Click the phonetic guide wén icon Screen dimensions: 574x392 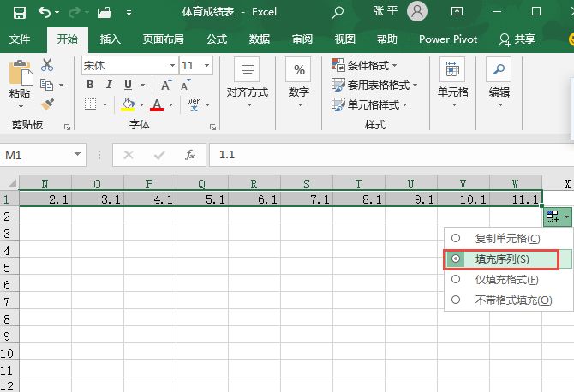(x=194, y=104)
